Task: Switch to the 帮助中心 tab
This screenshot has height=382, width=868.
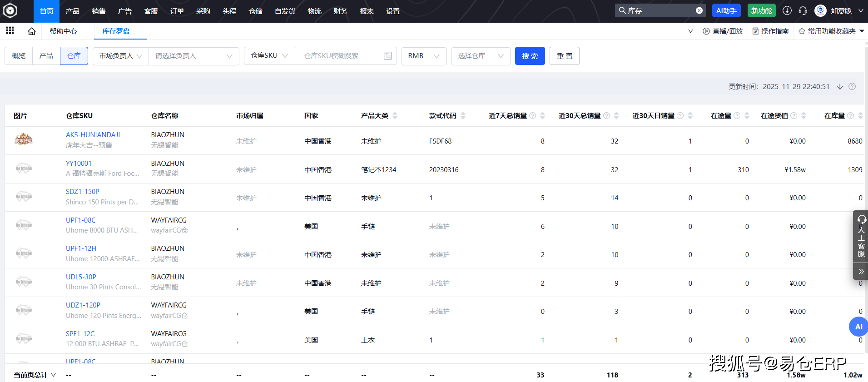Action: coord(63,31)
